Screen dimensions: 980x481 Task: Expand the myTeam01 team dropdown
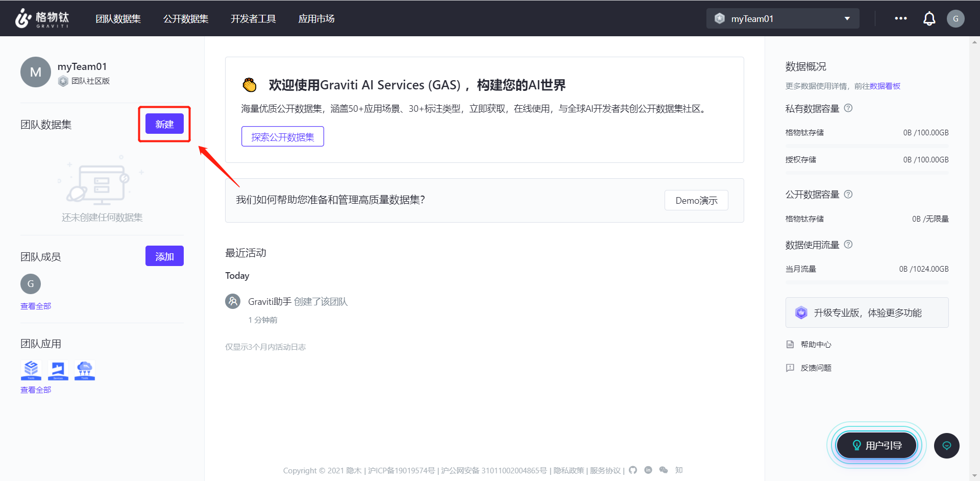click(x=783, y=18)
